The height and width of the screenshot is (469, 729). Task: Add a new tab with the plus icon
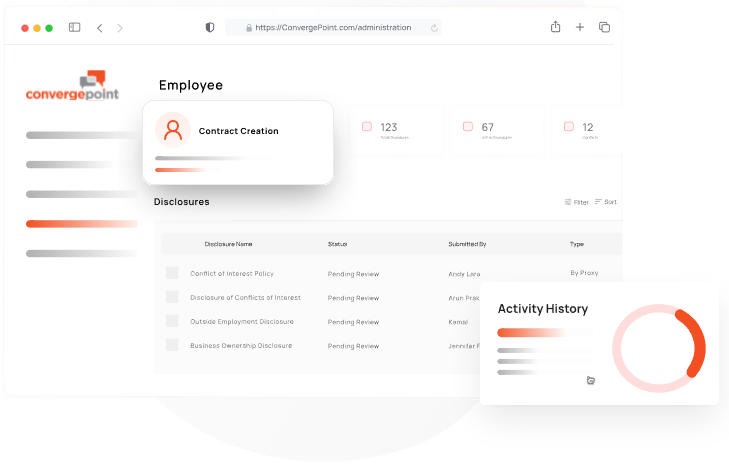580,27
